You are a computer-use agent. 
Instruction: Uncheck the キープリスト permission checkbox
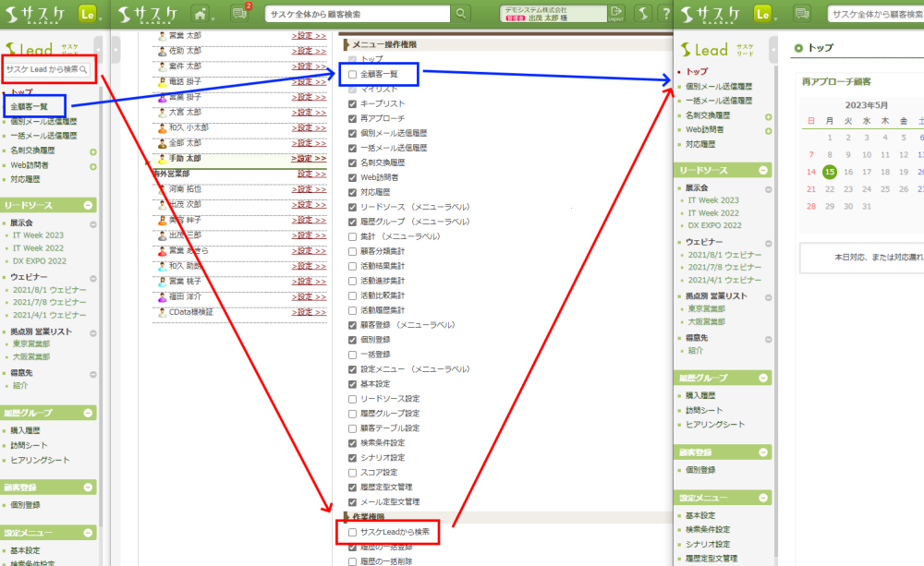point(352,103)
